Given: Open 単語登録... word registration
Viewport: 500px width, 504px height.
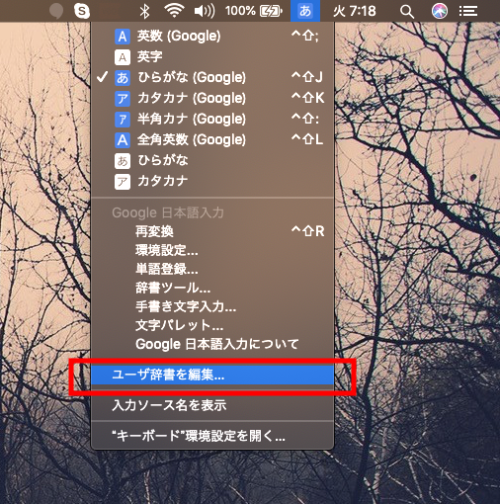Looking at the screenshot, I should 212,269.
